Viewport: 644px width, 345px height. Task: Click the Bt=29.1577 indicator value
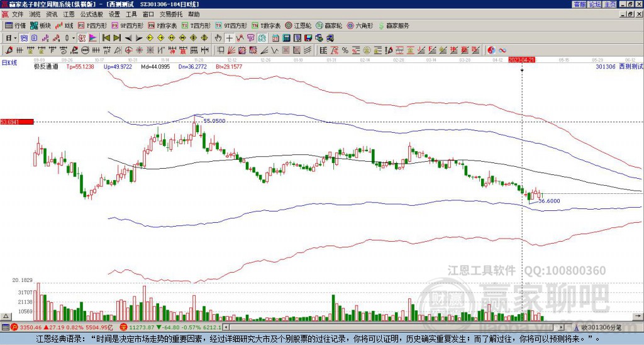point(229,66)
